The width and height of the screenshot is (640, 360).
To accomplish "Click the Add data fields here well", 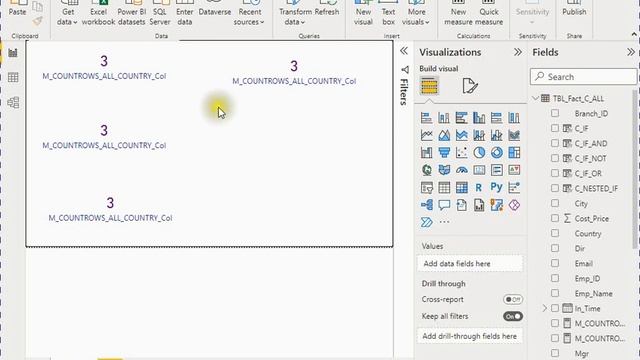I will click(470, 264).
